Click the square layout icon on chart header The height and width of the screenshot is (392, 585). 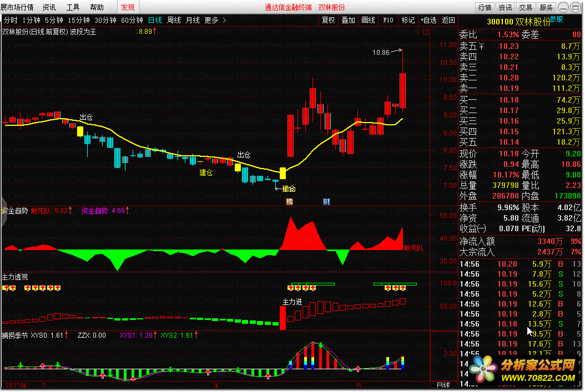(426, 32)
